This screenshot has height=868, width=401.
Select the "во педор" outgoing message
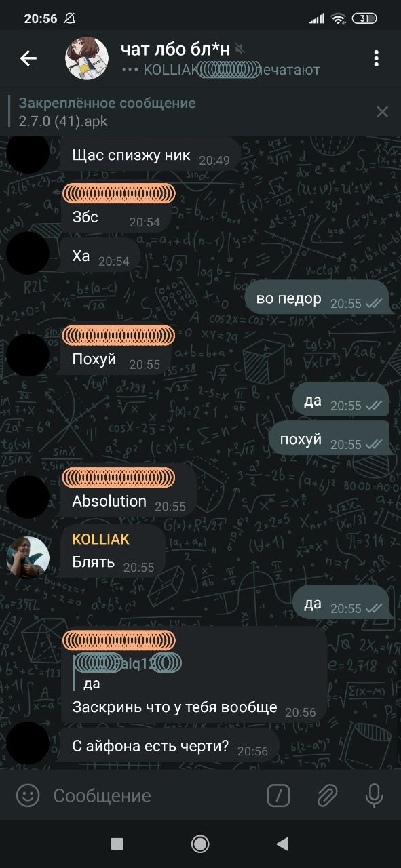pyautogui.click(x=317, y=299)
